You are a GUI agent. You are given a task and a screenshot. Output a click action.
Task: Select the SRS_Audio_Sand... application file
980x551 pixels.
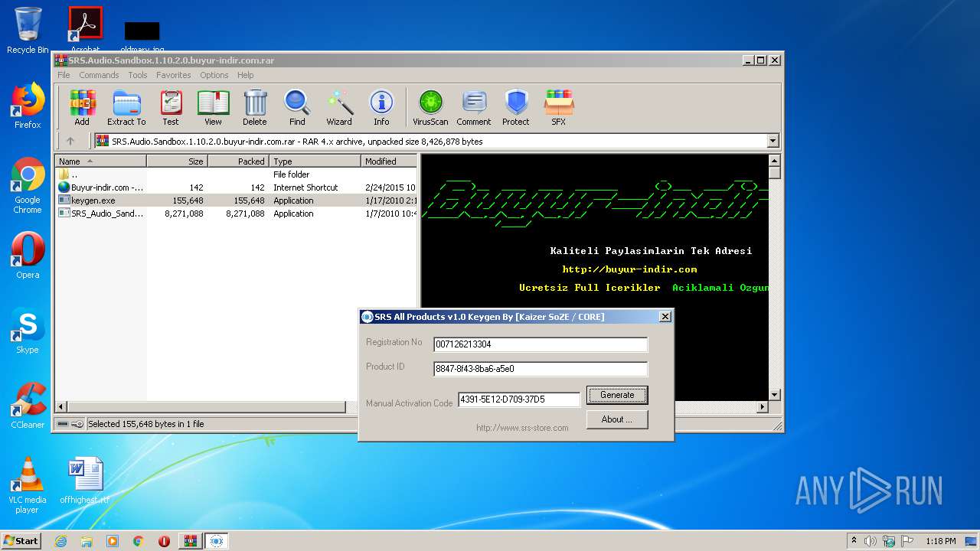[237, 214]
